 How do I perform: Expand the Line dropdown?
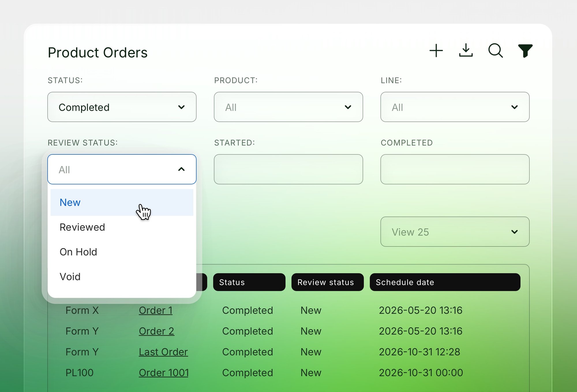[x=455, y=107]
